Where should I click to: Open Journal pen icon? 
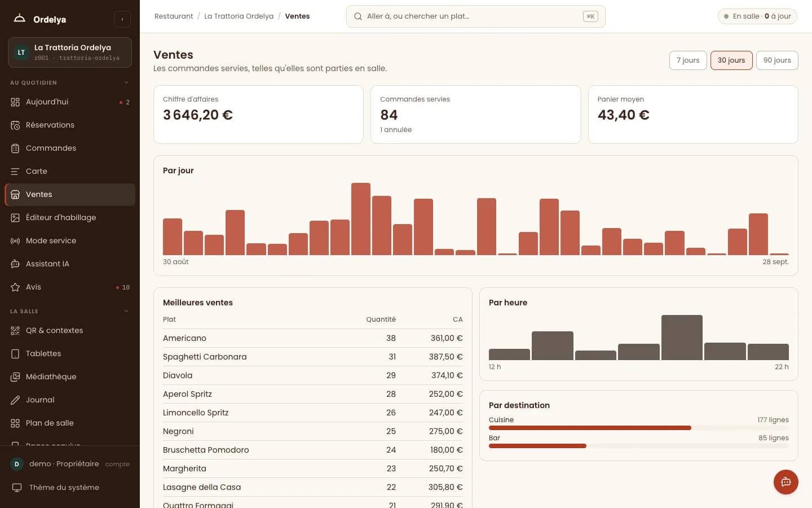point(15,400)
